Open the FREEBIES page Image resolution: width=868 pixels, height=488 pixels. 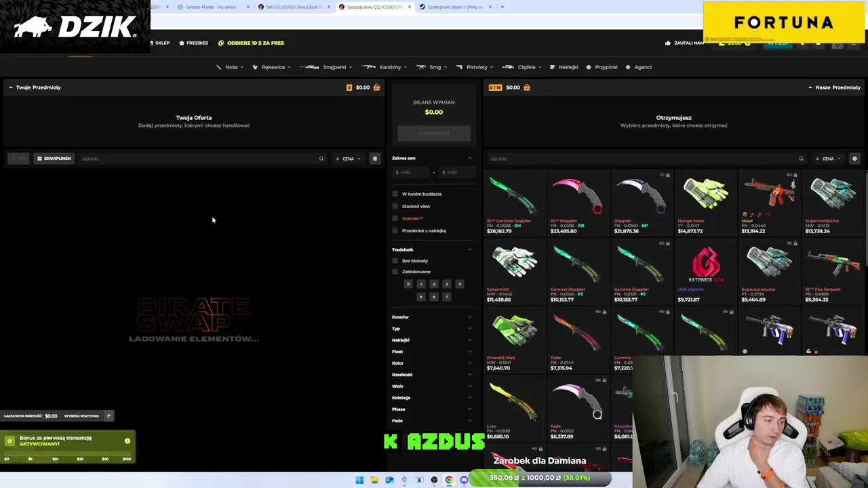click(194, 43)
